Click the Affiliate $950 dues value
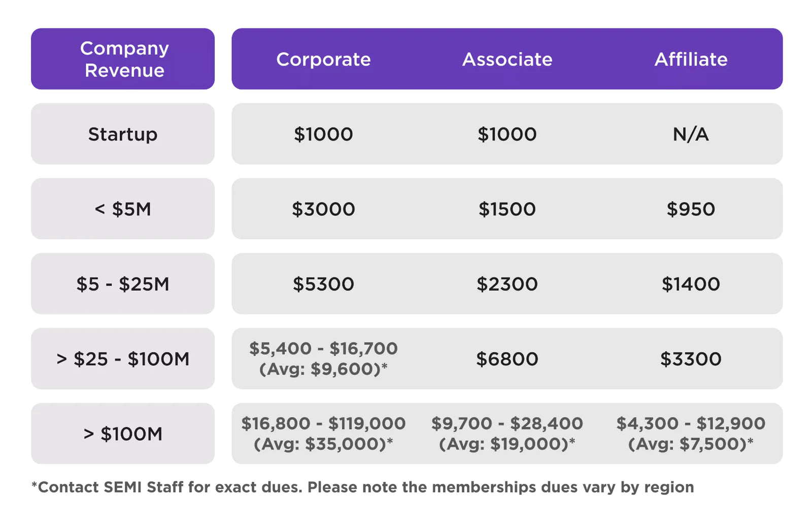Image resolution: width=812 pixels, height=521 pixels. click(691, 209)
